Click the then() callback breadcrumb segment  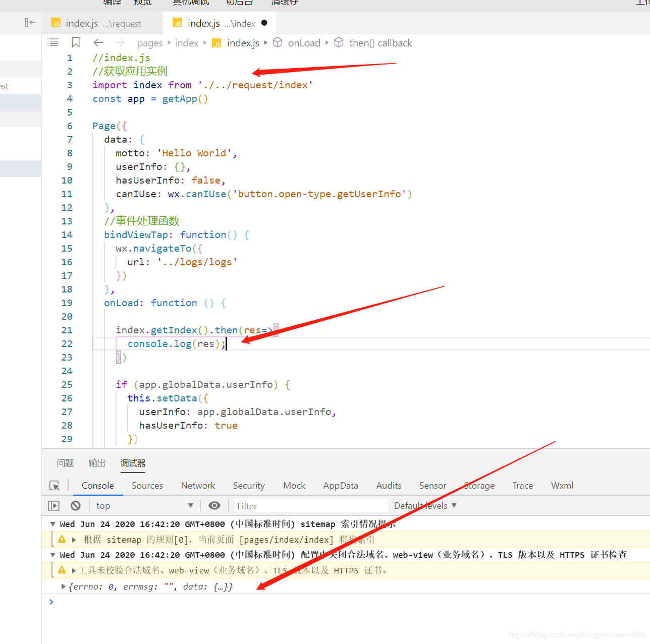(x=381, y=43)
